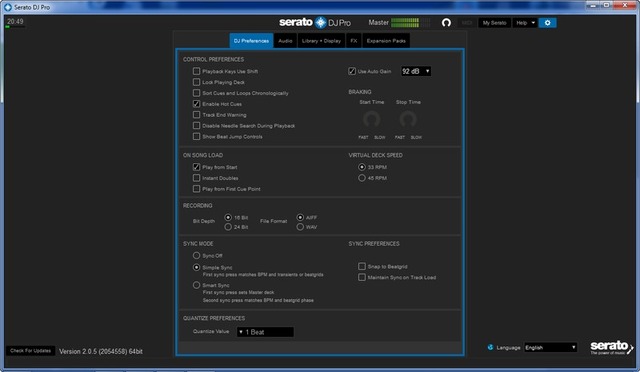Select Simple Sync mode
640x372 pixels.
coord(196,267)
